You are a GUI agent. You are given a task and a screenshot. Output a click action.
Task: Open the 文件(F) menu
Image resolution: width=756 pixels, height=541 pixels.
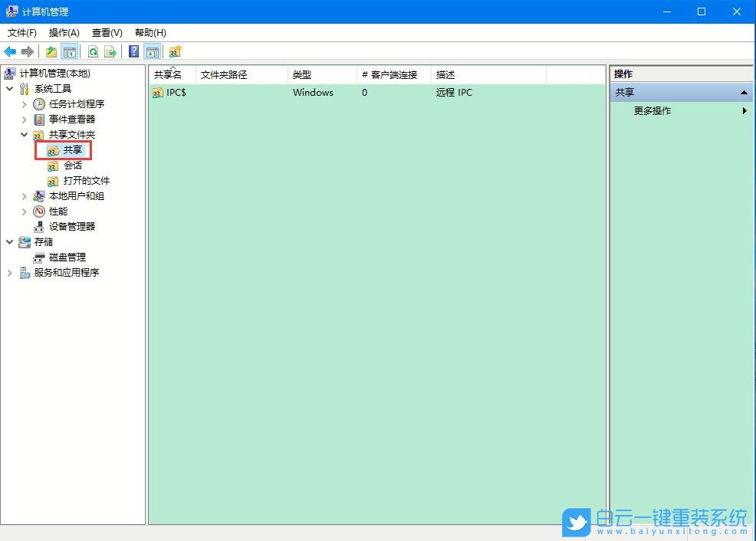pyautogui.click(x=22, y=33)
